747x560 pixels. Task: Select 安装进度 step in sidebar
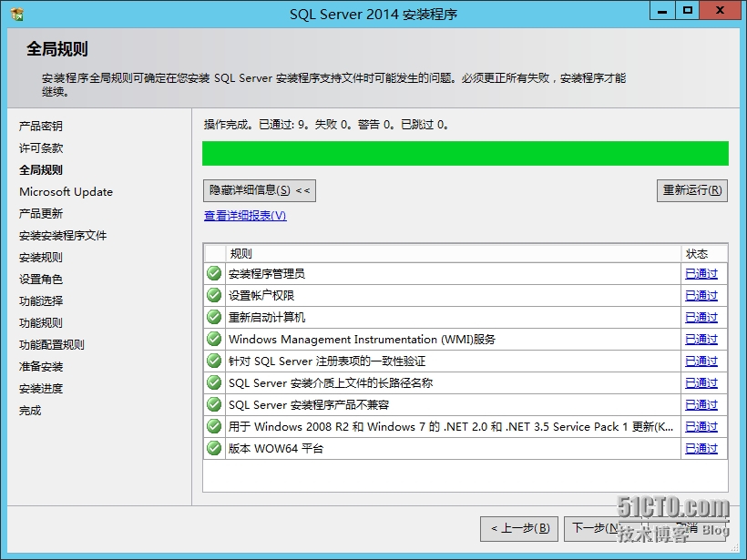coord(41,389)
